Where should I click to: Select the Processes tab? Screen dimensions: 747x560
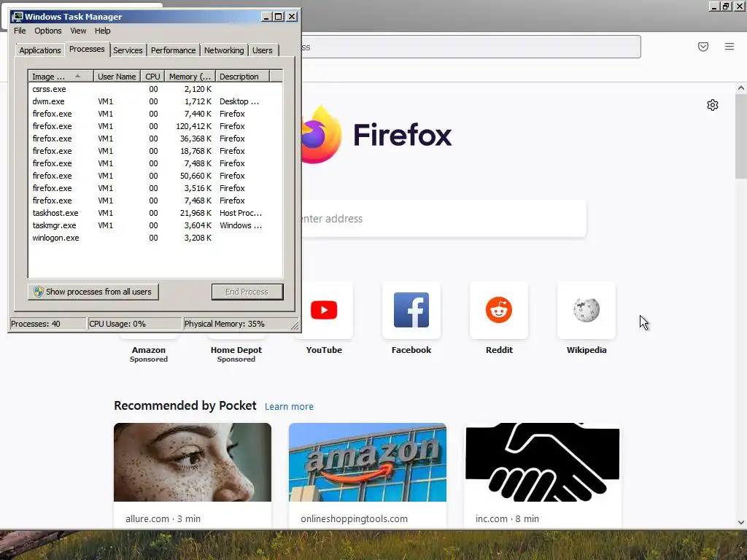pos(87,49)
